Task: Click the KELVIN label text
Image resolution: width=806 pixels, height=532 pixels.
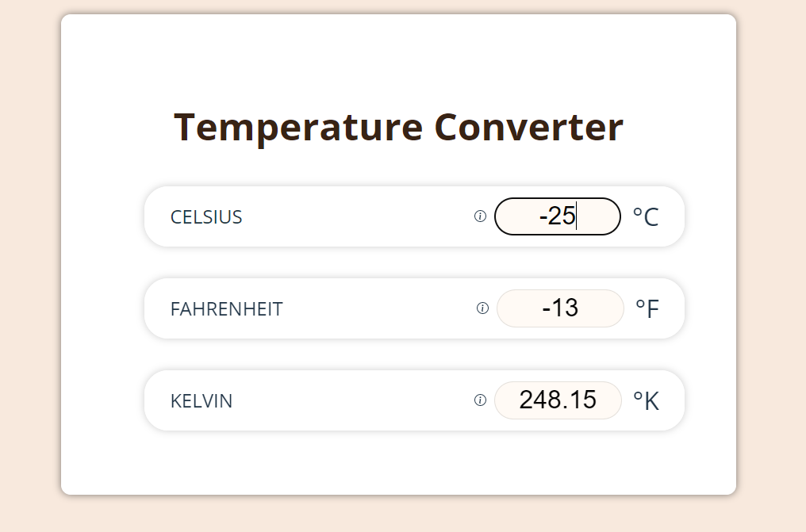Action: [x=200, y=401]
